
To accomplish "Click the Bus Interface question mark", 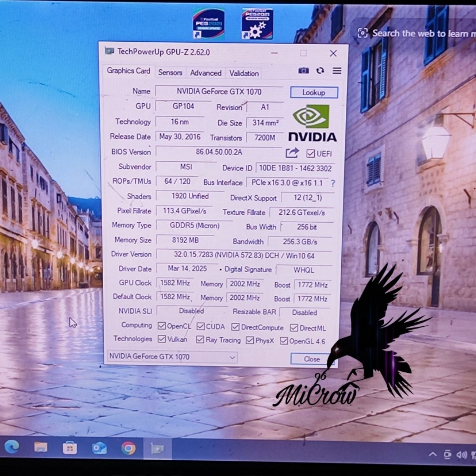I will point(333,183).
